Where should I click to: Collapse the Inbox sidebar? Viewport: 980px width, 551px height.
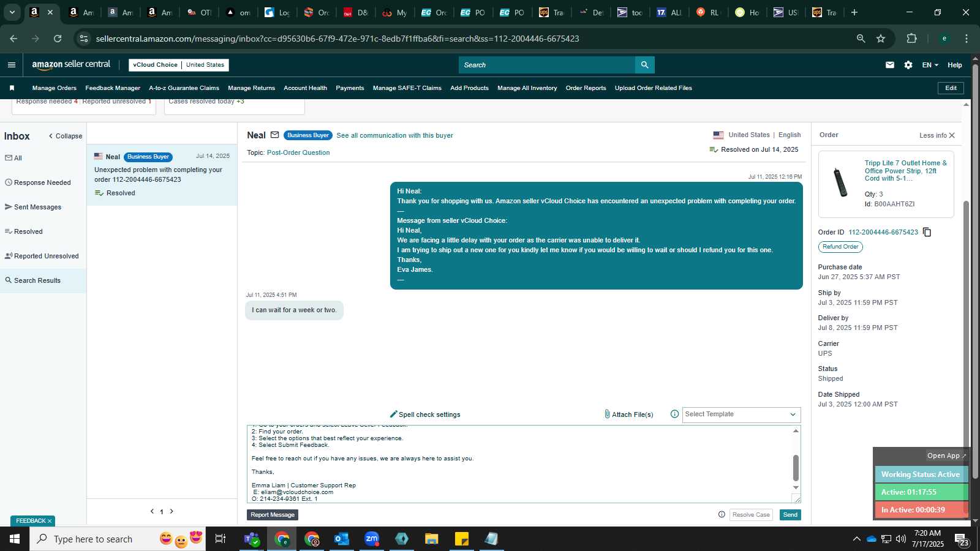[65, 136]
